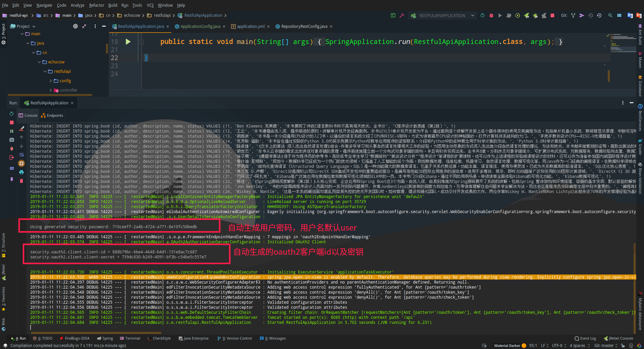Dump threads with the camera icon
Image resolution: width=644 pixels, height=349 pixels.
click(x=11, y=140)
